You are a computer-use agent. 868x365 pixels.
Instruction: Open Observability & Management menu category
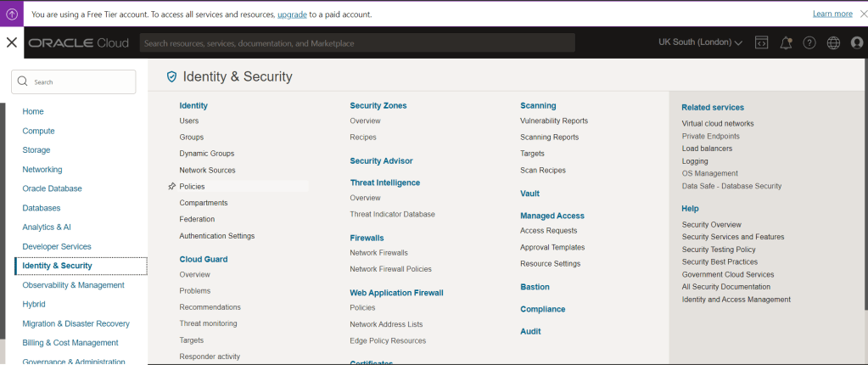click(73, 285)
